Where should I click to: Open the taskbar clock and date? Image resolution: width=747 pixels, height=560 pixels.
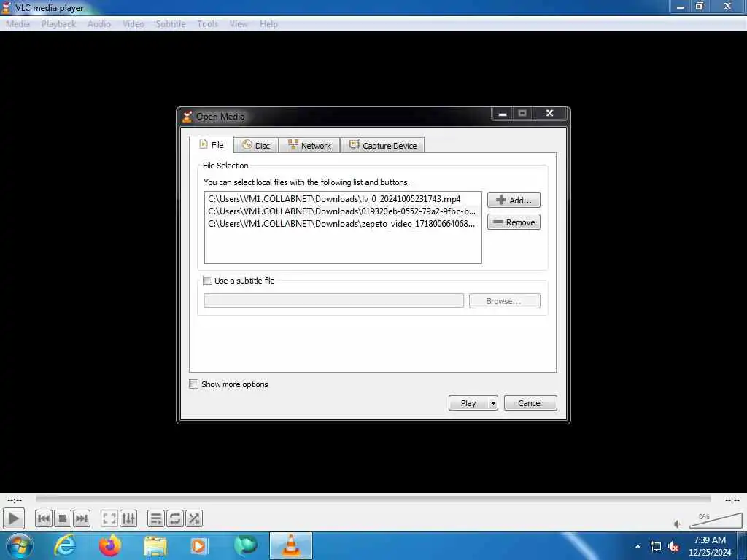pyautogui.click(x=710, y=546)
